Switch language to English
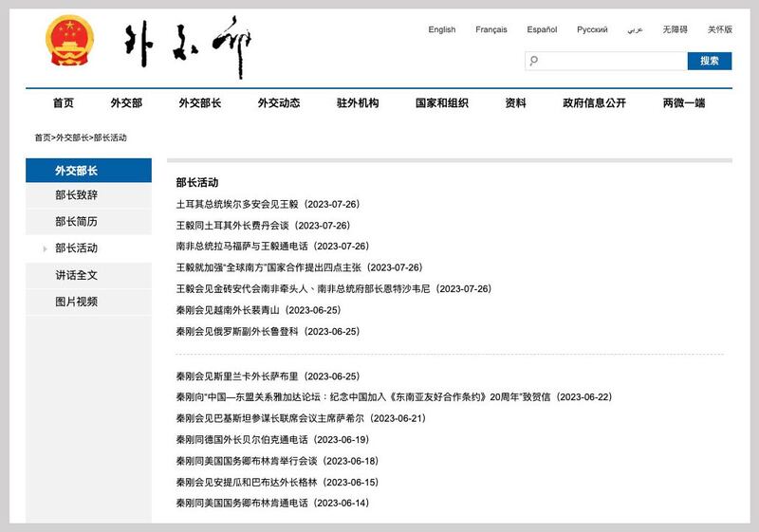The height and width of the screenshot is (532, 759). 441,29
